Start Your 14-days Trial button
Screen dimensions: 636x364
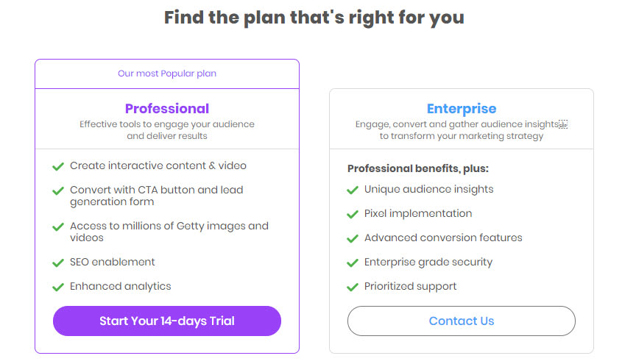point(167,321)
